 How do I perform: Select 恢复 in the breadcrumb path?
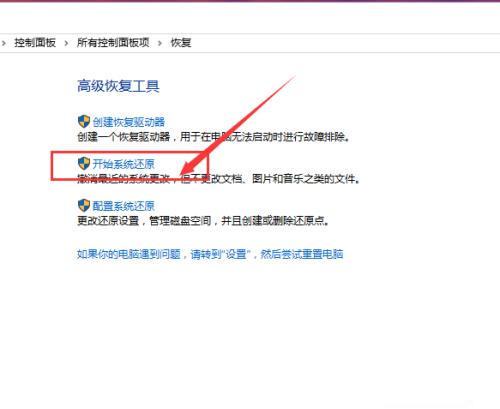click(x=181, y=43)
